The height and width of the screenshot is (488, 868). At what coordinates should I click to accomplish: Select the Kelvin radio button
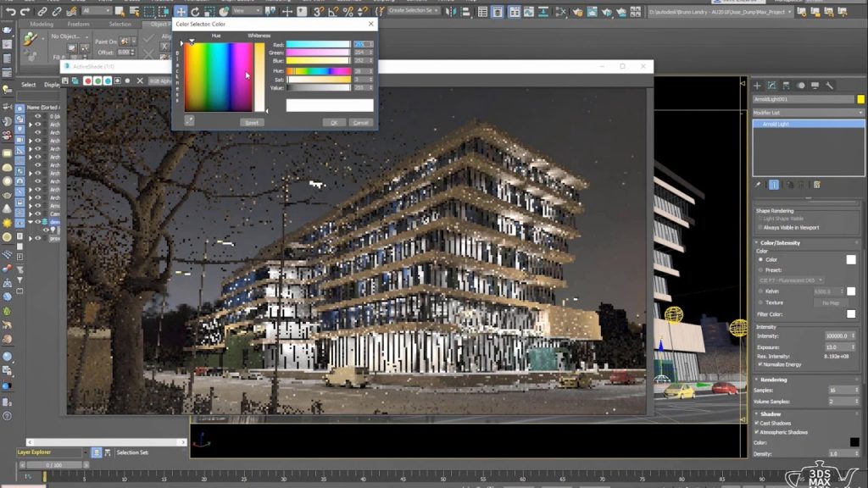[760, 291]
